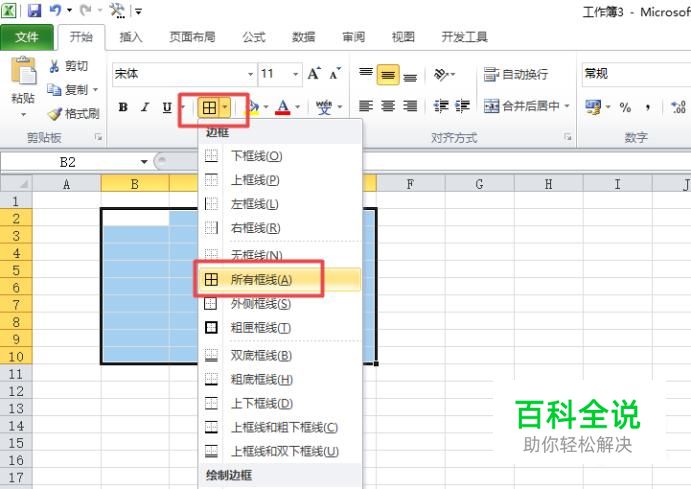691x489 pixels.
Task: Switch to the 插入 tab
Action: point(131,37)
